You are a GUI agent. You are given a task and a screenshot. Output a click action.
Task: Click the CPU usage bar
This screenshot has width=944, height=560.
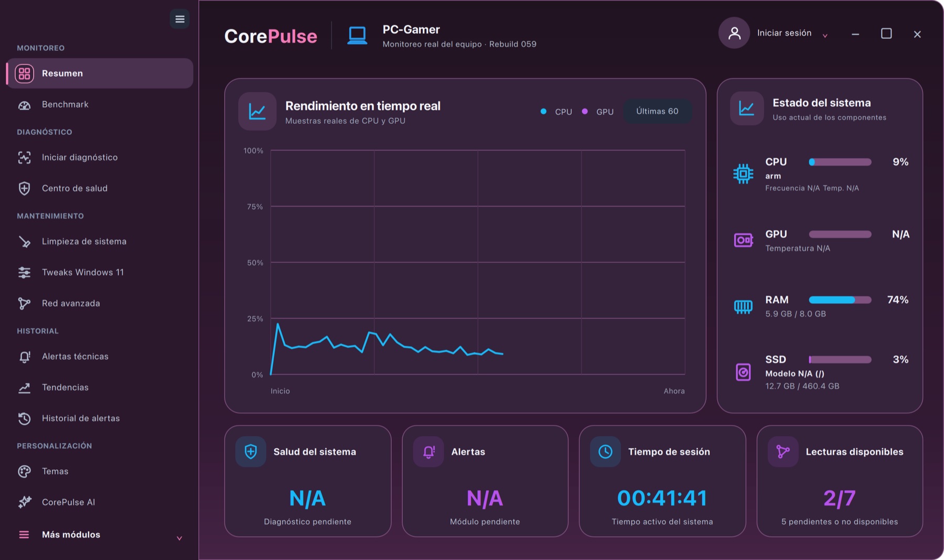pyautogui.click(x=840, y=162)
